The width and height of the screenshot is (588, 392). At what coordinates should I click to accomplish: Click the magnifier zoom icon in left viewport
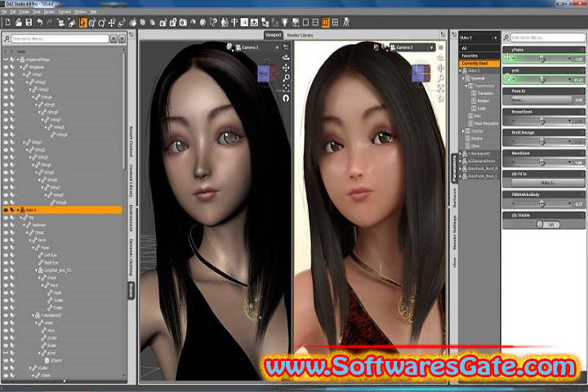286,78
